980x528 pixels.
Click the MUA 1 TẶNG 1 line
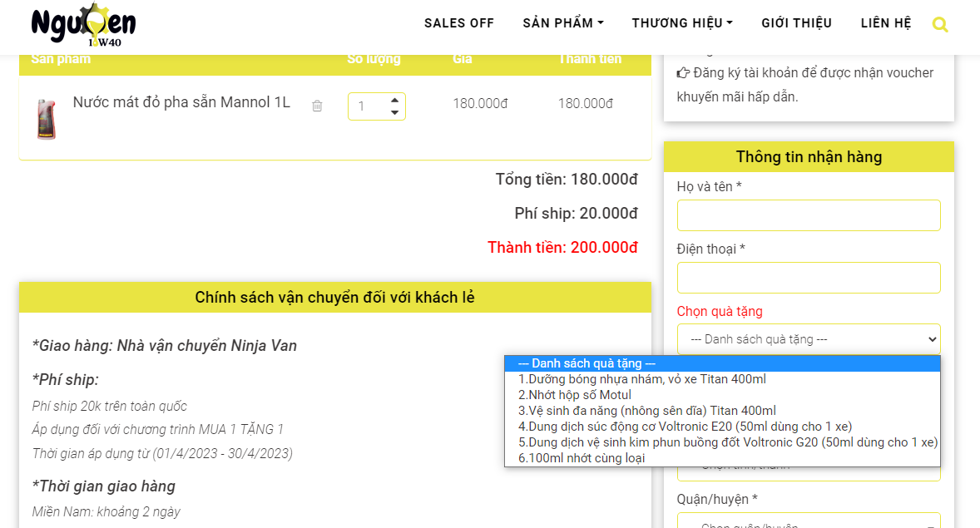[157, 430]
